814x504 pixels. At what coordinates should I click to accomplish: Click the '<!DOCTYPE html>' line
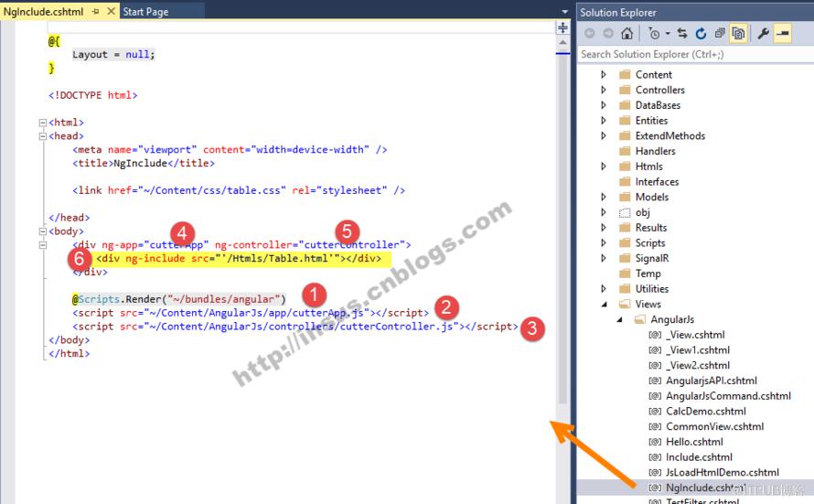coord(93,95)
